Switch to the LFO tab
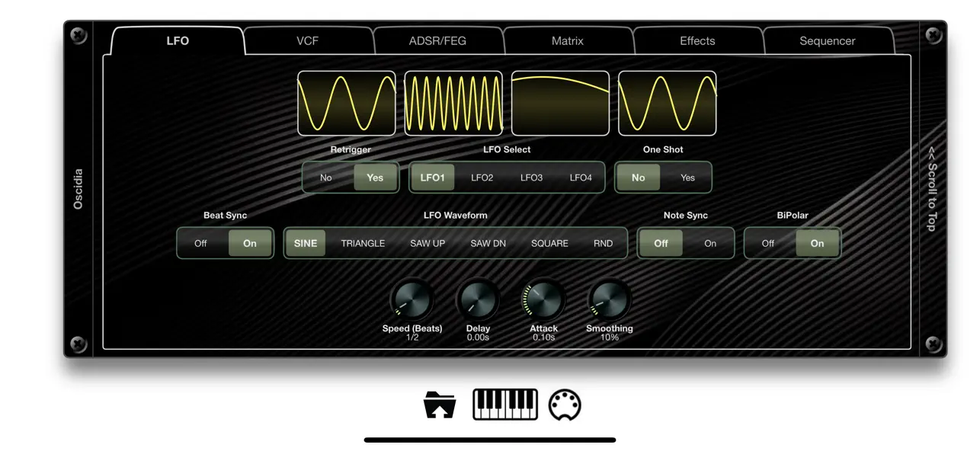The image size is (980, 451). (x=178, y=41)
